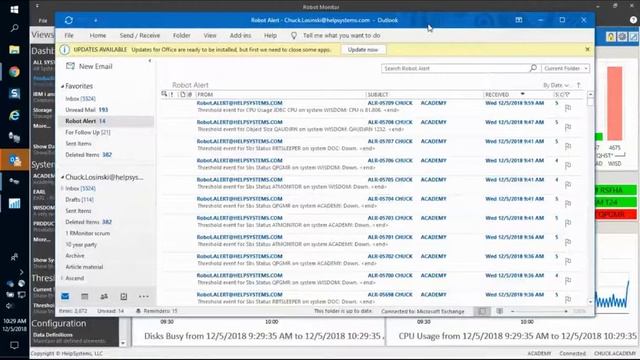Click the Send/Receive sync icon in title bar

pos(69,20)
